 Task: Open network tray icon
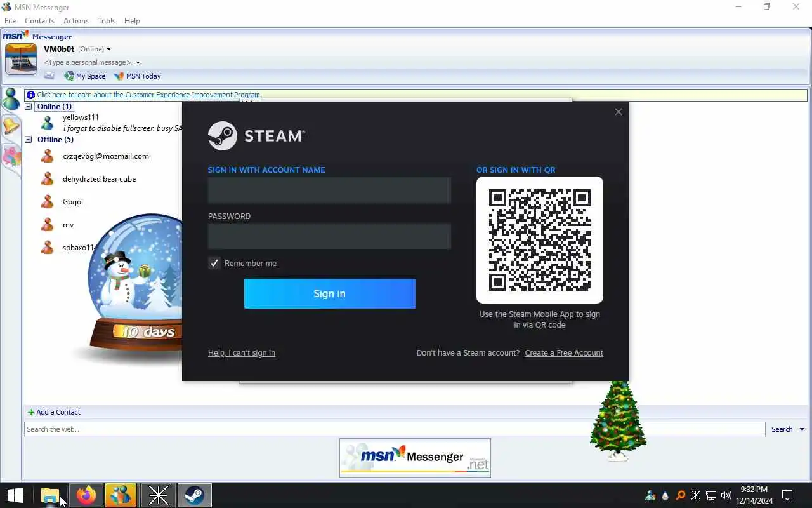pyautogui.click(x=711, y=495)
